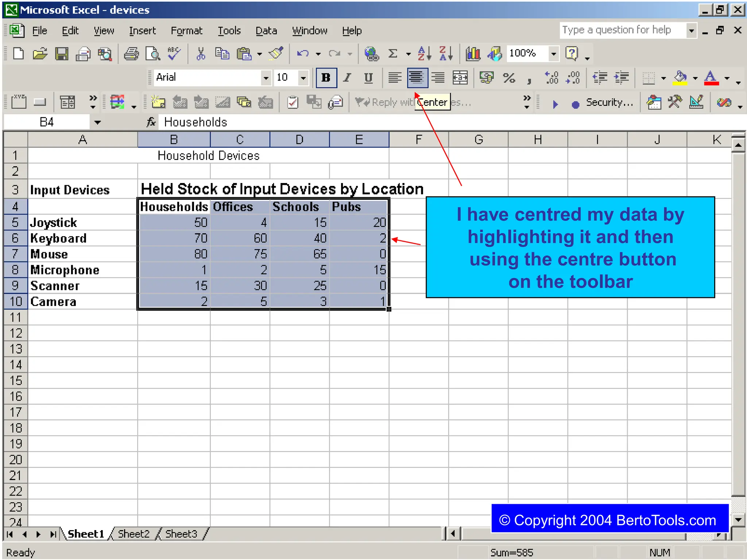Click the AutoSum sigma icon
The image size is (747, 560).
point(393,54)
